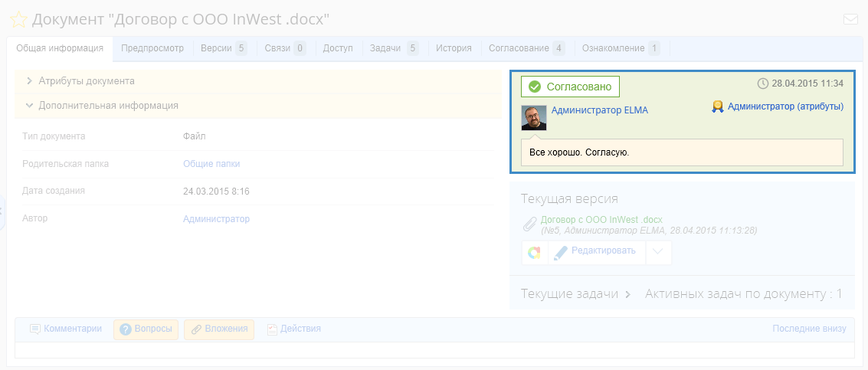Click the favorite star icon beside document title

coord(18,20)
